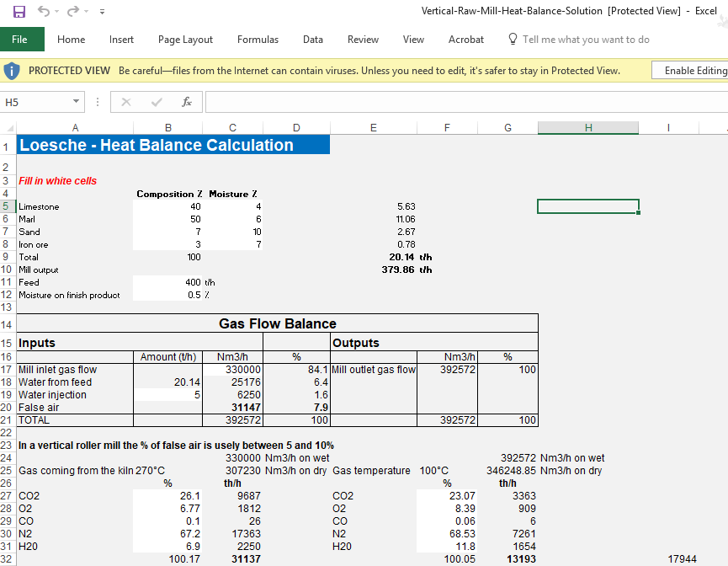This screenshot has height=566, width=728.
Task: Click the formula bar Enter checkmark icon
Action: click(157, 102)
